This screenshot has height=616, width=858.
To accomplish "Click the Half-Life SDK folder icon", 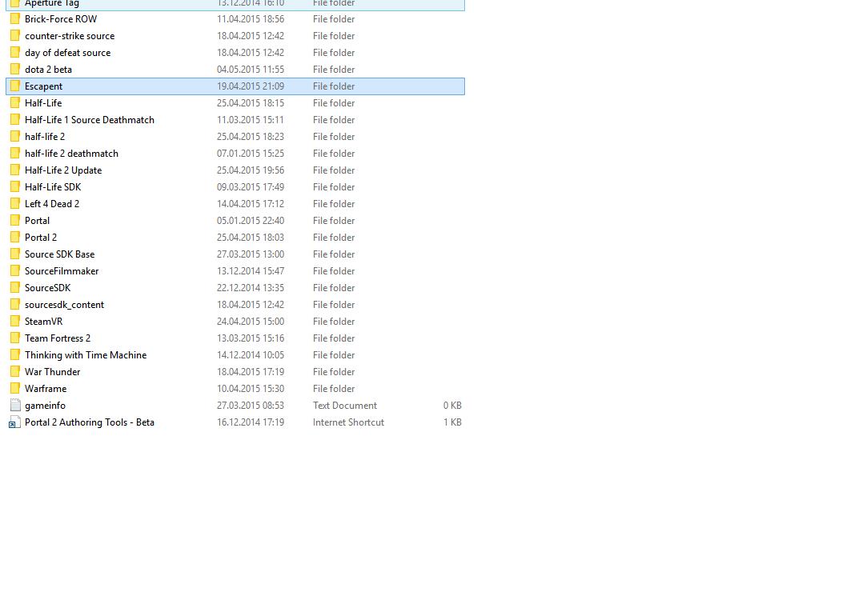I will click(15, 187).
